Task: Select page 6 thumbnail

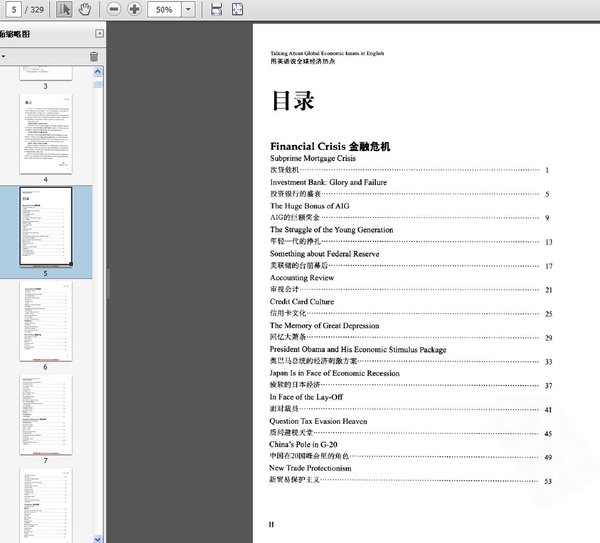Action: 46,321
